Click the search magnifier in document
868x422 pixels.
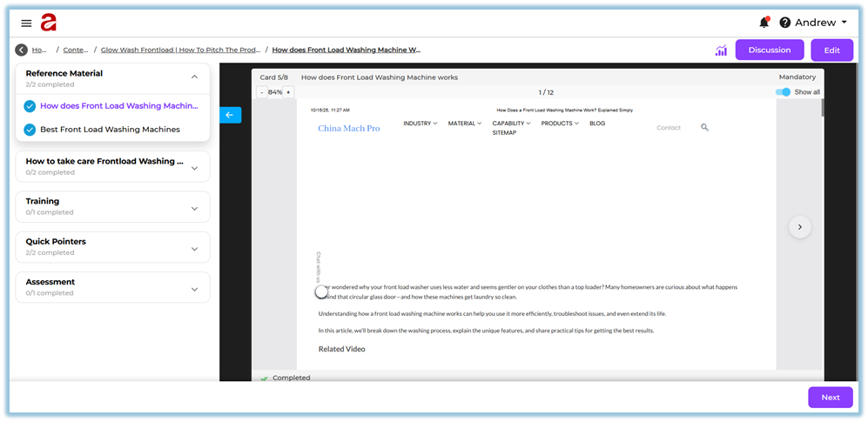(x=704, y=127)
